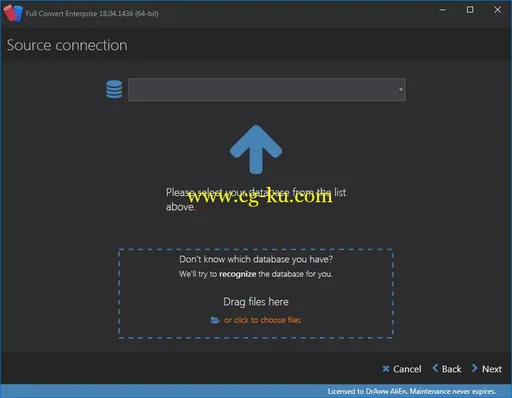The image size is (512, 398).
Task: Click the 'Don't know which database you have?' text
Action: tap(256, 259)
